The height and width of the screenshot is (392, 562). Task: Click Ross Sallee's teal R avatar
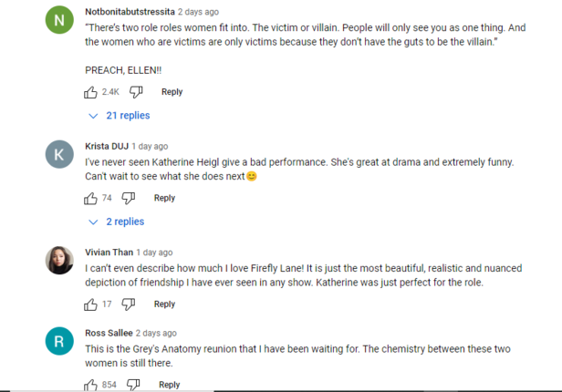(x=59, y=342)
